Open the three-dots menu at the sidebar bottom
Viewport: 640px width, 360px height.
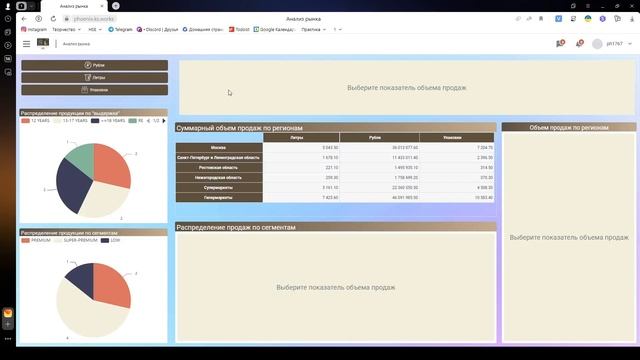pyautogui.click(x=8, y=339)
